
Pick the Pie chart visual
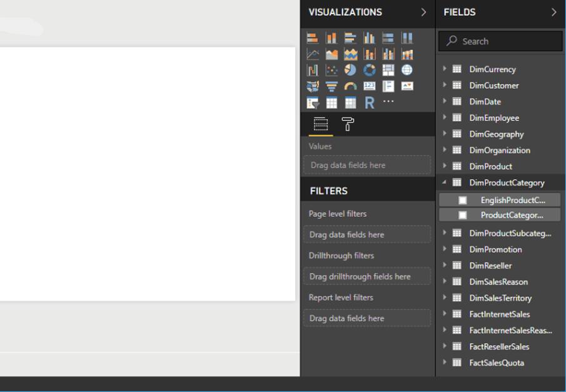(x=350, y=70)
